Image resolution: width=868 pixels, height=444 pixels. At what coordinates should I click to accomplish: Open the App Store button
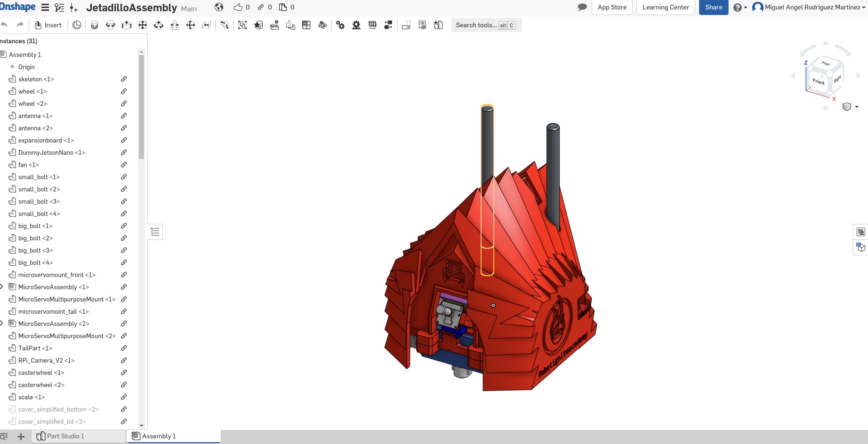[612, 8]
